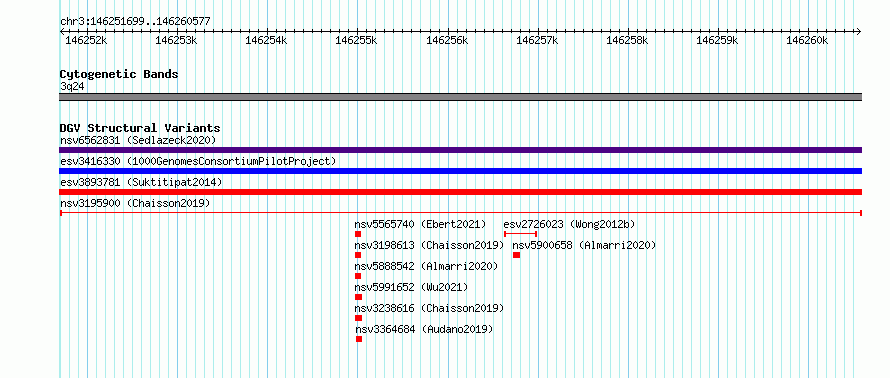Click the 146255k ruler tick label
Screen dimensions: 890x378
[356, 40]
